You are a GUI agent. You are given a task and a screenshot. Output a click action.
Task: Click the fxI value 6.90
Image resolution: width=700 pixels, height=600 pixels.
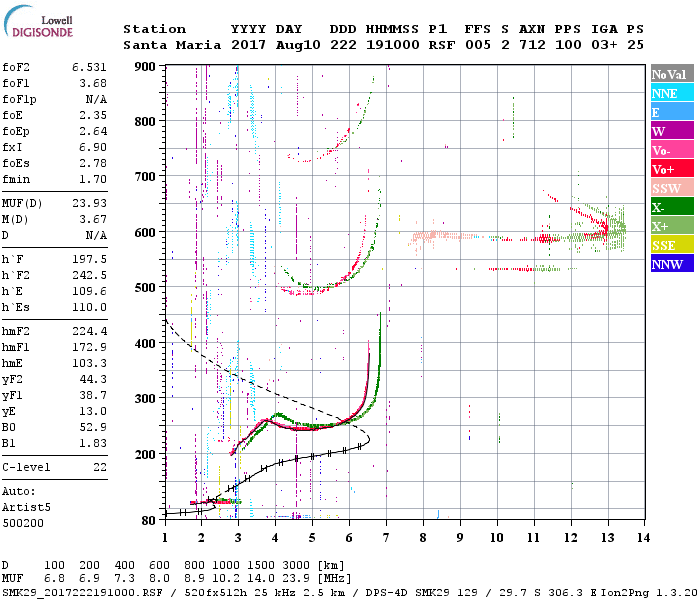93,147
